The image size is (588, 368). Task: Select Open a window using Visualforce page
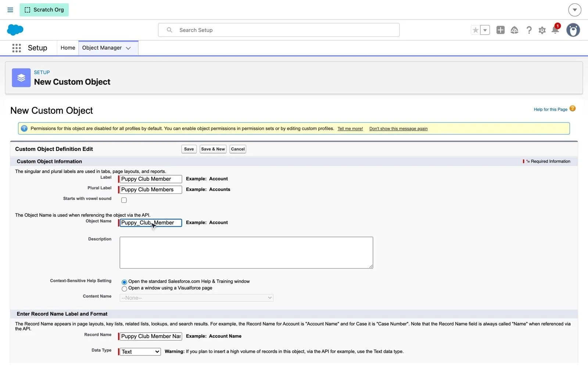(x=124, y=289)
